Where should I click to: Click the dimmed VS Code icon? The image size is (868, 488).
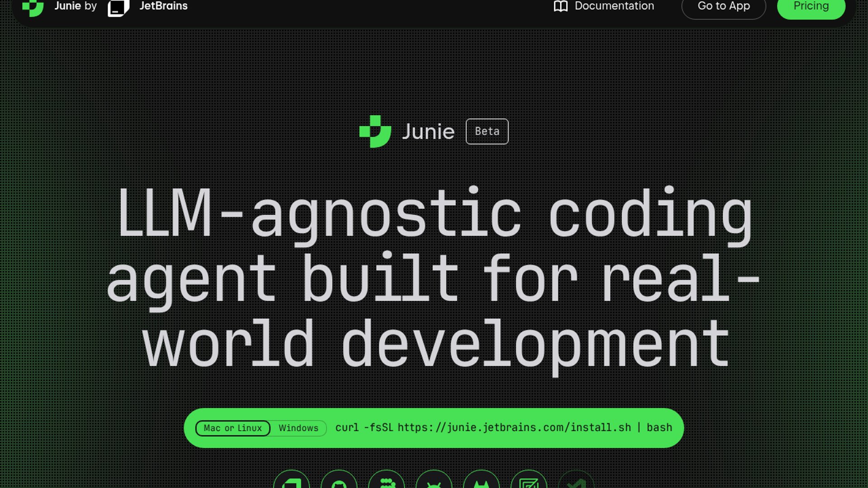pos(576,482)
